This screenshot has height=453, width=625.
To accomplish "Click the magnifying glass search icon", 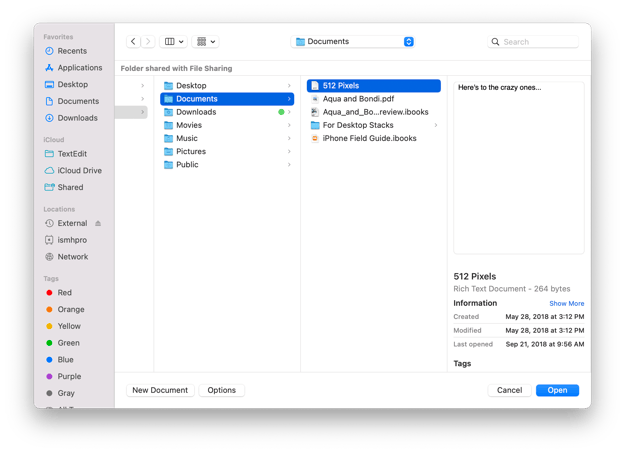I will coord(495,42).
